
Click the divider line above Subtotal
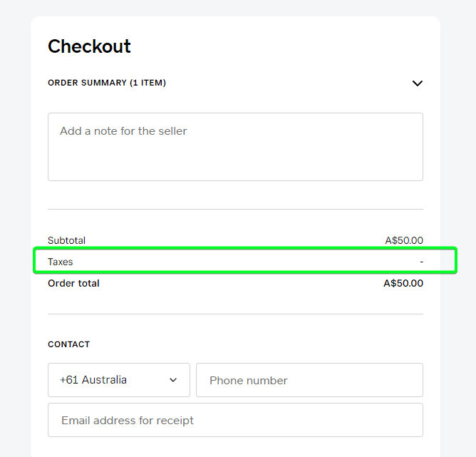click(x=235, y=209)
